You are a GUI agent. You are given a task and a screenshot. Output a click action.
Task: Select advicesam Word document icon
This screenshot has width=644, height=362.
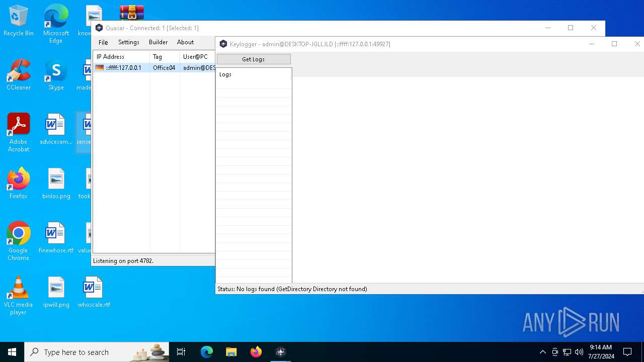tap(56, 130)
